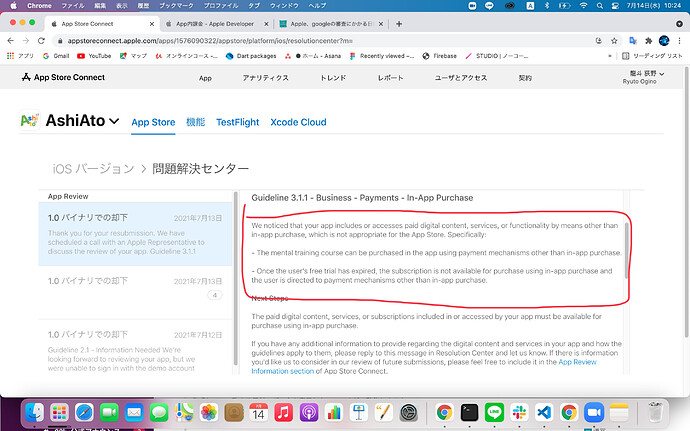Open the アナリティクス navigation item
Viewport: 690px width, 431px height.
click(265, 78)
